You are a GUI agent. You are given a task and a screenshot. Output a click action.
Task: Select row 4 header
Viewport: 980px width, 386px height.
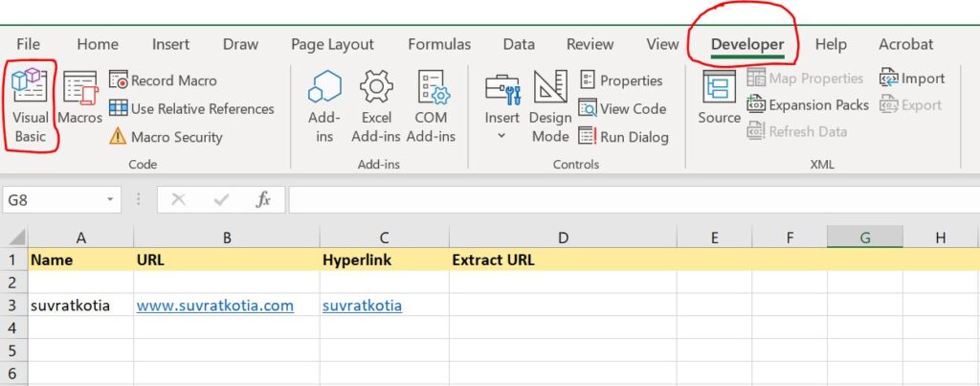pos(13,328)
